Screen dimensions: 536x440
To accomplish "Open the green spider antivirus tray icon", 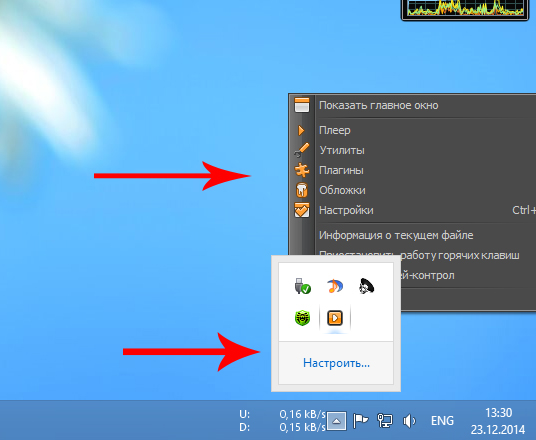I will 303,318.
